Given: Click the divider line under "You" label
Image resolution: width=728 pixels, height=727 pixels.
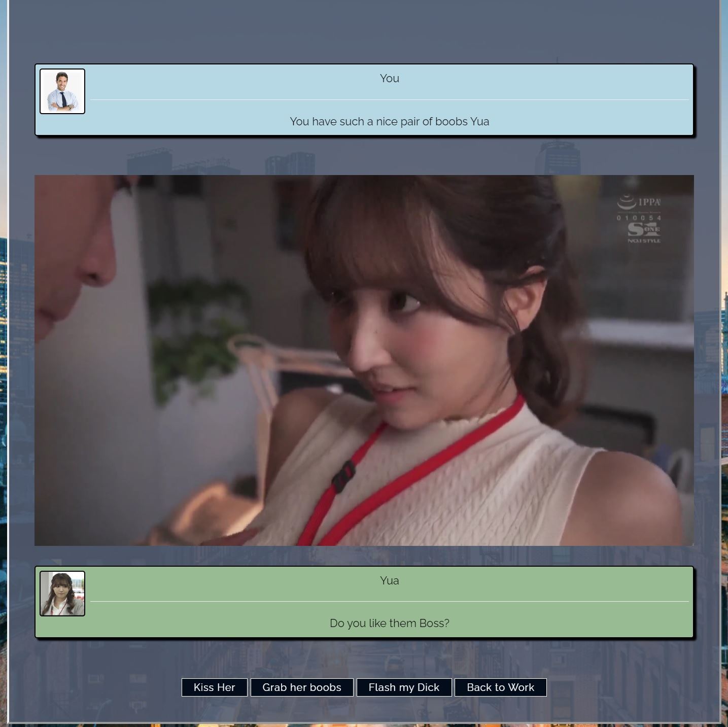Looking at the screenshot, I should click(389, 99).
